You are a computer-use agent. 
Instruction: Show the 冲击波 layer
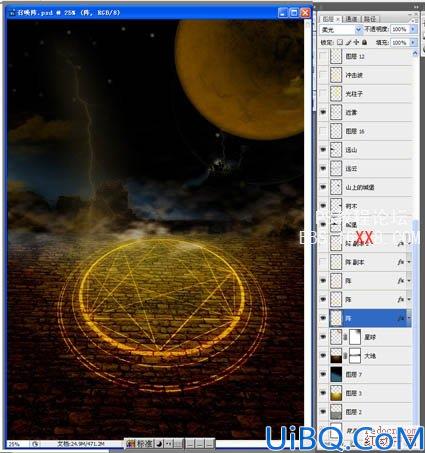(323, 75)
